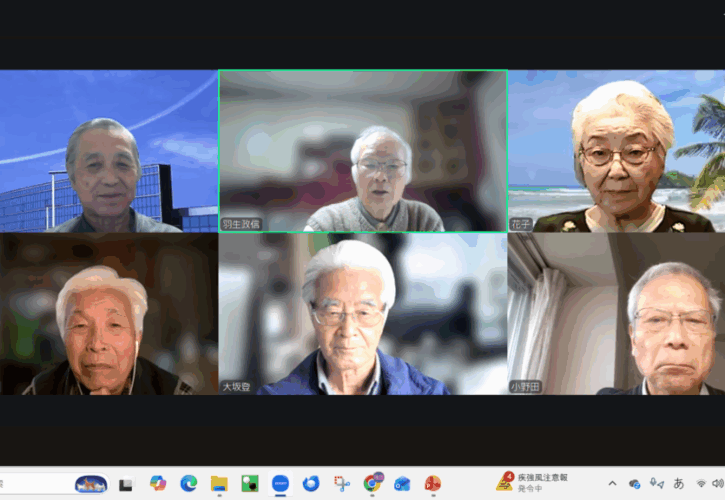Image resolution: width=725 pixels, height=500 pixels.
Task: Click the Zoom icon in the taskbar
Action: 280,483
